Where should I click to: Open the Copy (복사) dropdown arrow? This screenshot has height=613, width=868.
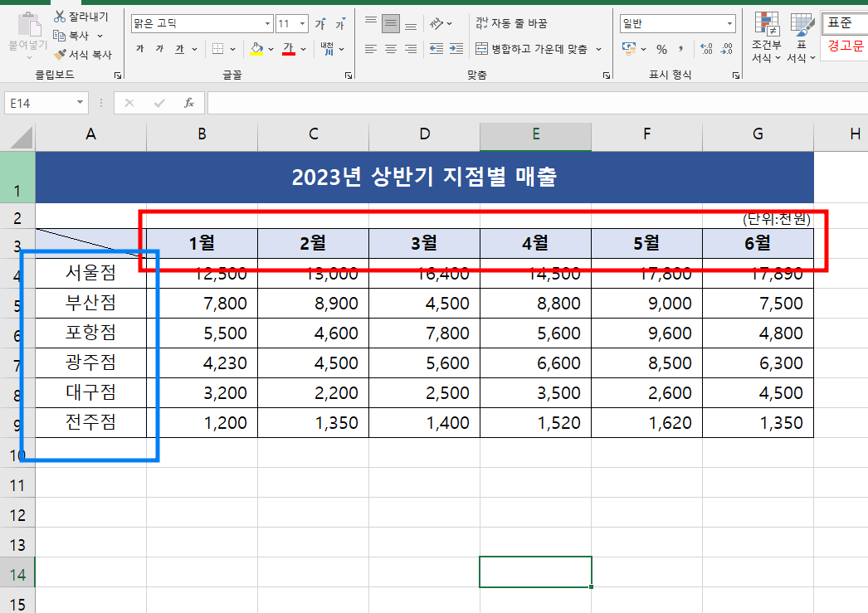pos(100,36)
